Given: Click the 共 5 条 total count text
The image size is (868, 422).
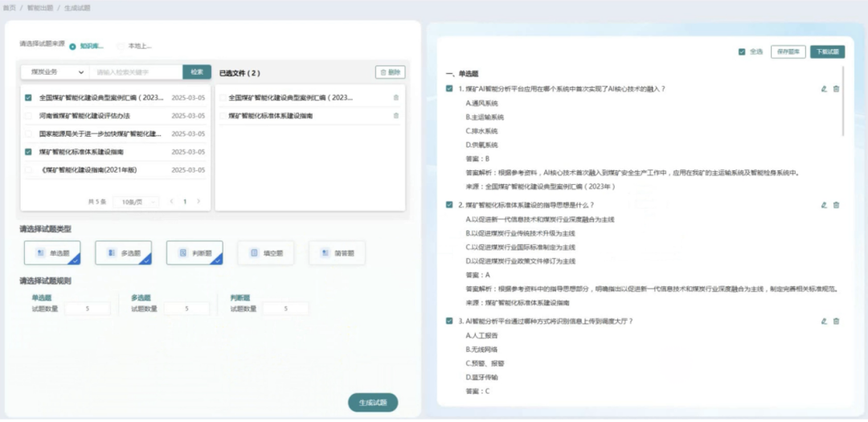Looking at the screenshot, I should point(97,202).
